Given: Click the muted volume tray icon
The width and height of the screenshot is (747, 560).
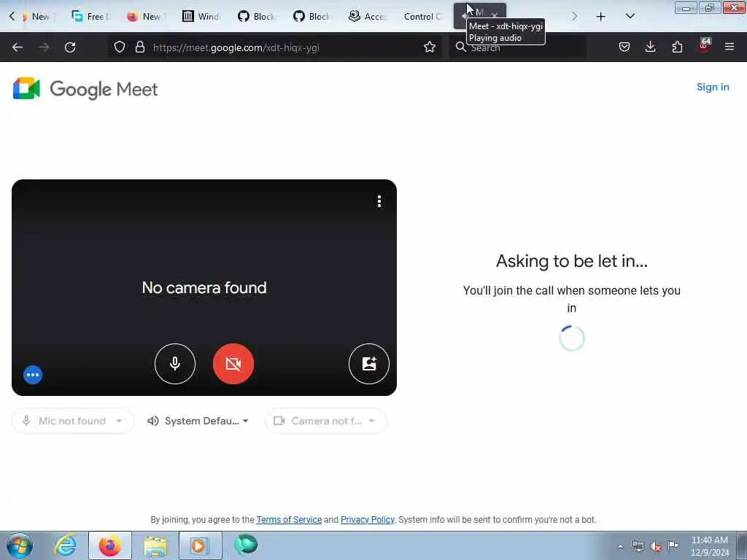Looking at the screenshot, I should pos(656,547).
